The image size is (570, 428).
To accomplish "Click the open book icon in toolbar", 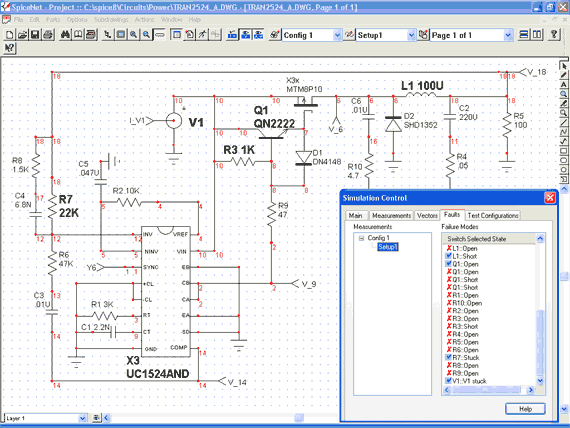I will pos(78,35).
